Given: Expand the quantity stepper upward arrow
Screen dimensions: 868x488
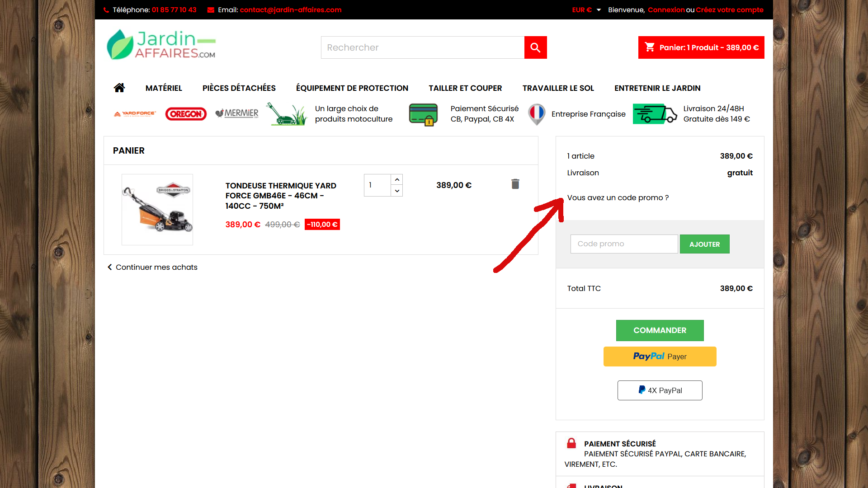Looking at the screenshot, I should click(x=396, y=179).
